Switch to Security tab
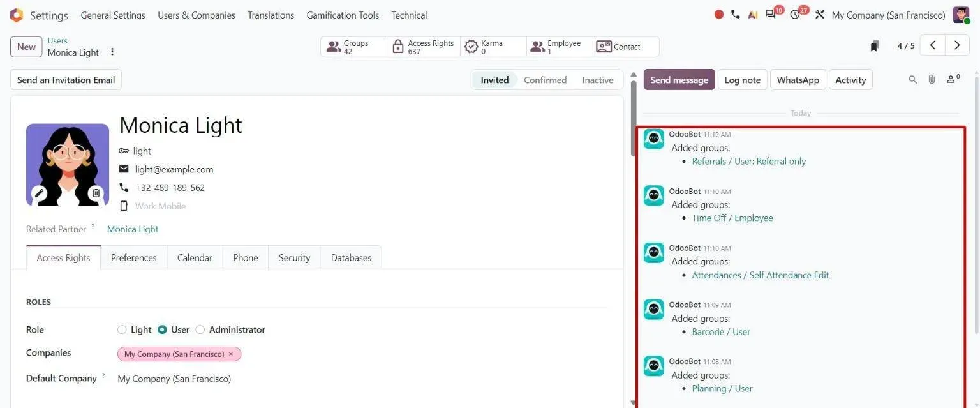This screenshot has height=408, width=980. (294, 257)
